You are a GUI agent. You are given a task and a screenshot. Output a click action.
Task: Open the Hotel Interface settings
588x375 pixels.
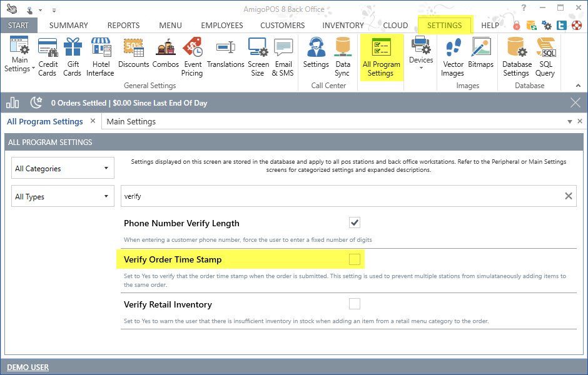click(x=100, y=56)
